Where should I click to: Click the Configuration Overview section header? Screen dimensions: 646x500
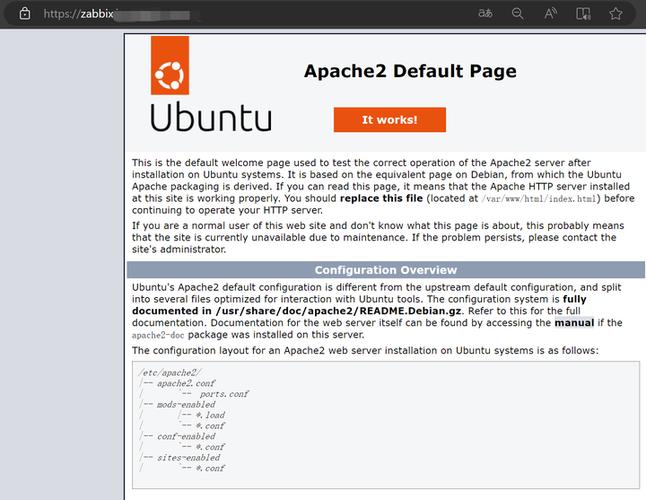[386, 270]
